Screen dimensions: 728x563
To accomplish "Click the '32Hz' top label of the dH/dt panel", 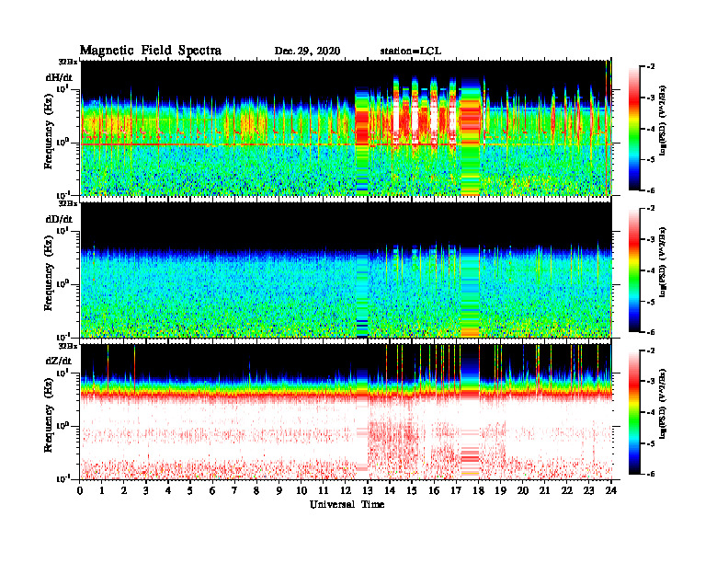I will (x=68, y=62).
